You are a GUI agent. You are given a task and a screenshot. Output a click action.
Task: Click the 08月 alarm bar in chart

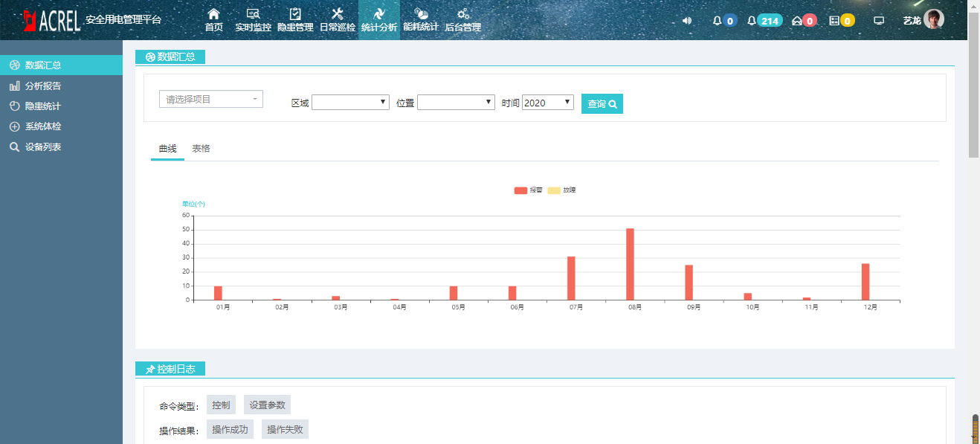pyautogui.click(x=630, y=264)
